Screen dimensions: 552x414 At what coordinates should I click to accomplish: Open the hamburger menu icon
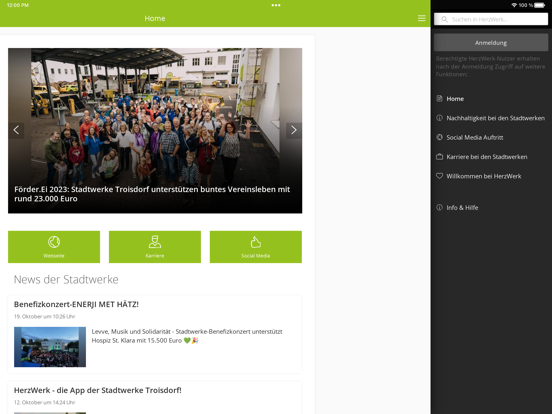tap(421, 18)
